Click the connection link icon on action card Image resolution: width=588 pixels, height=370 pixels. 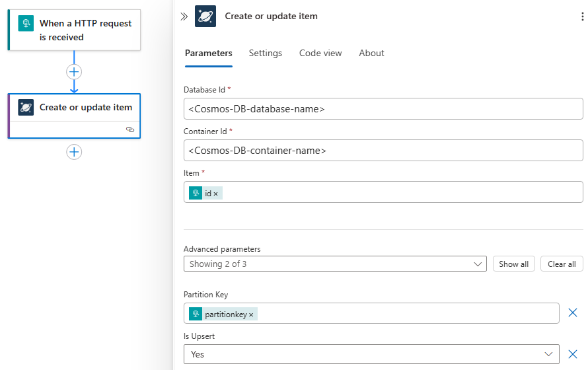tap(130, 130)
